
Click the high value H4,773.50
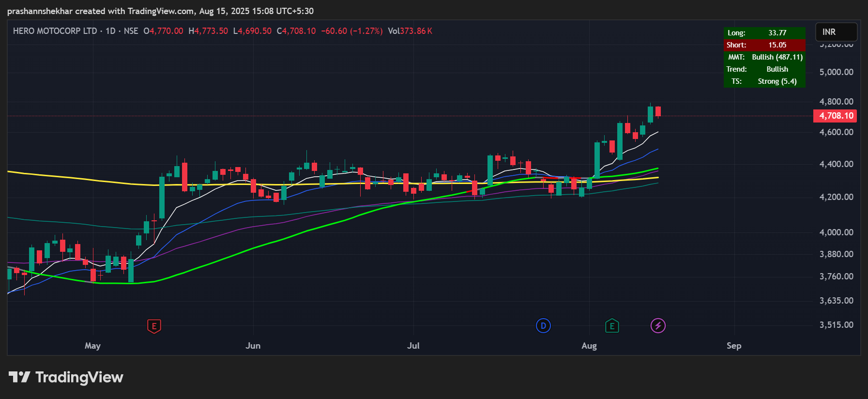208,31
